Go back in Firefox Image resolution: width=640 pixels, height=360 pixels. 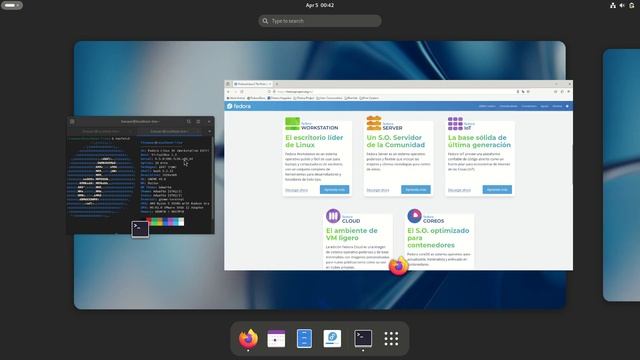click(x=228, y=91)
